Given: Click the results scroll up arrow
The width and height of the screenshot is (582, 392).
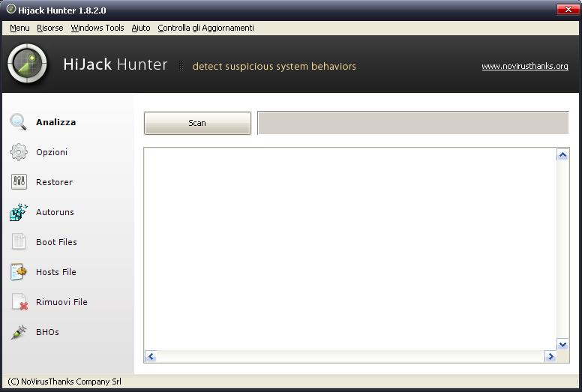Looking at the screenshot, I should 562,155.
